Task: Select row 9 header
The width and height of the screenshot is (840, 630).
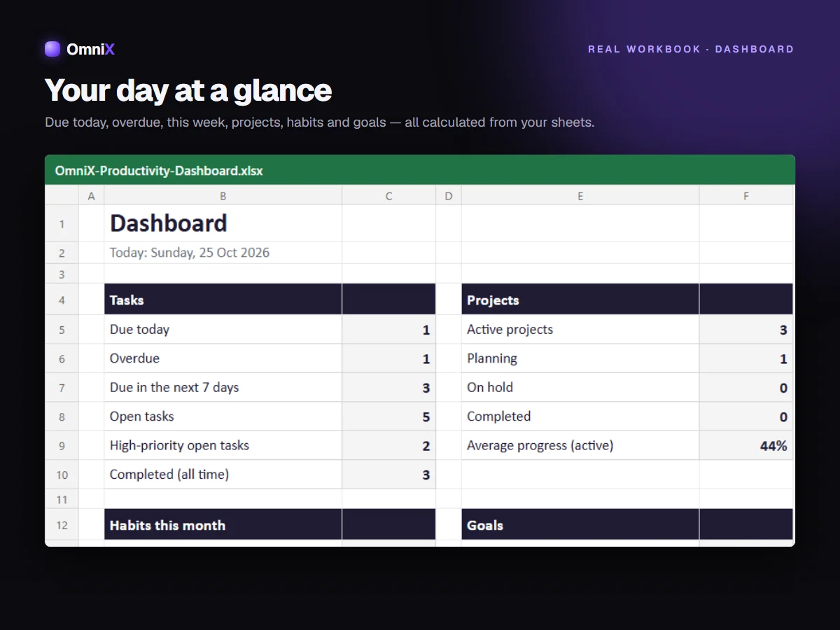Action: (62, 446)
